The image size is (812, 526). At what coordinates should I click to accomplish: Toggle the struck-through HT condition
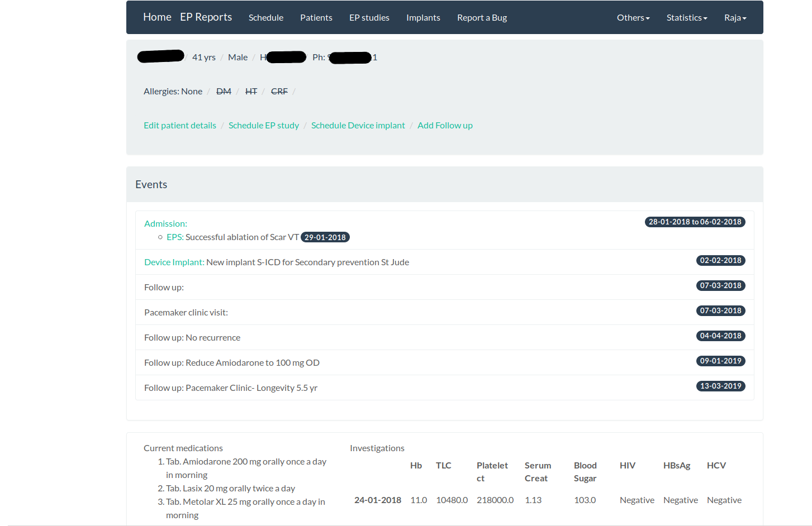[251, 92]
